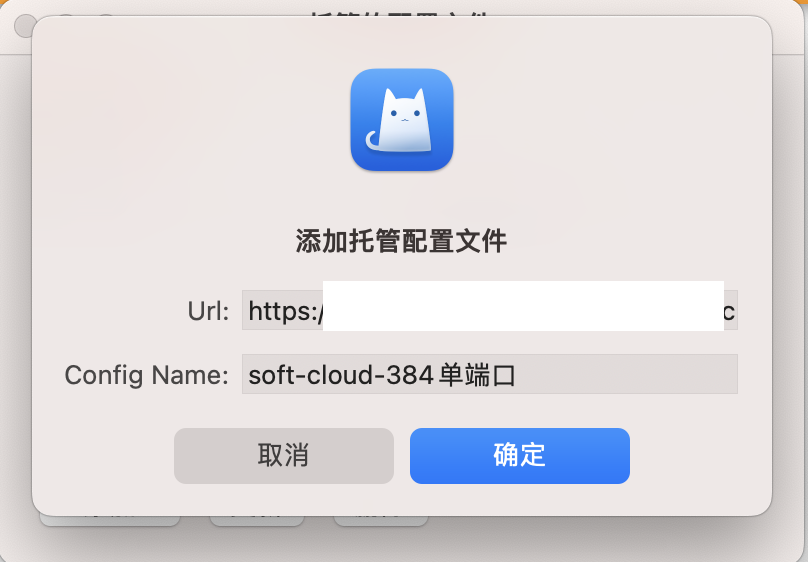Click the Url: label
The image size is (808, 562).
208,311
